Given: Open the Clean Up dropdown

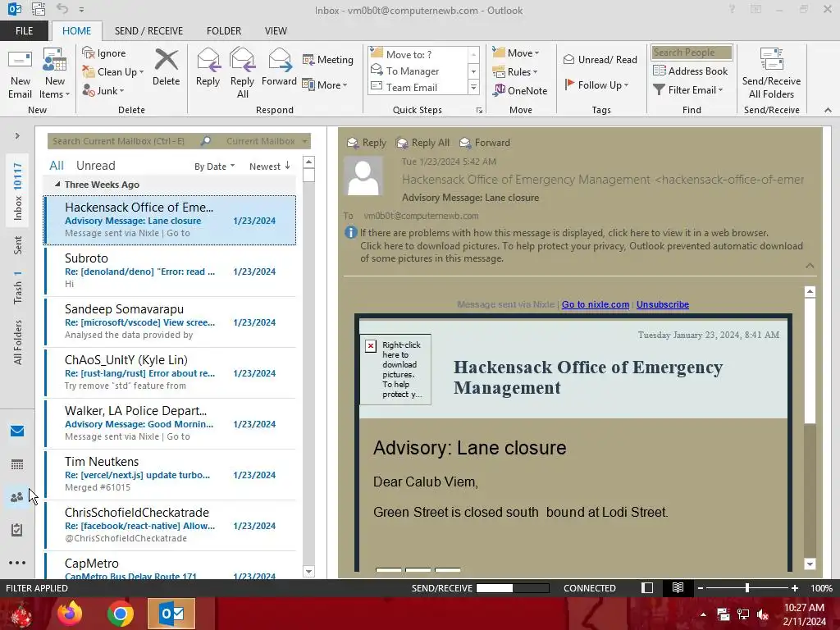Looking at the screenshot, I should click(x=113, y=72).
